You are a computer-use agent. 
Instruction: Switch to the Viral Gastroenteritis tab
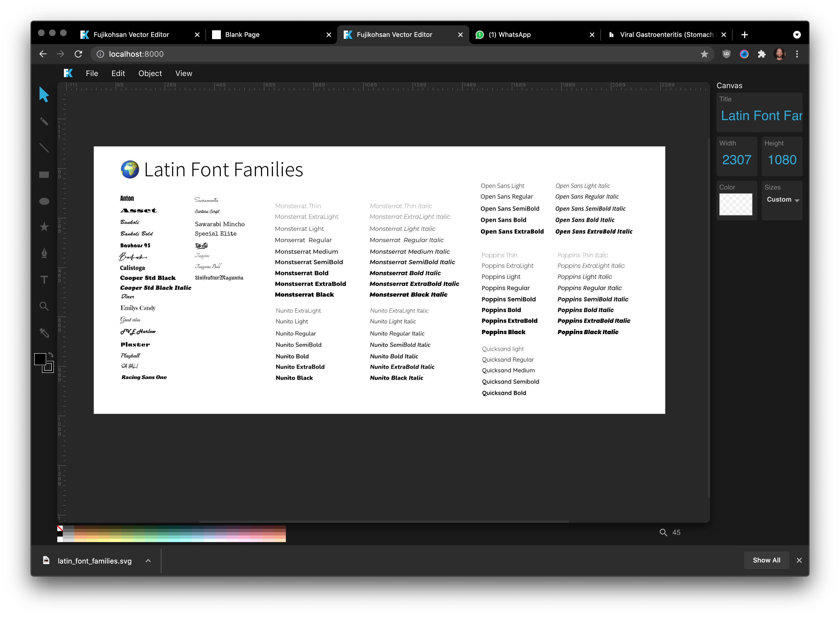point(666,34)
